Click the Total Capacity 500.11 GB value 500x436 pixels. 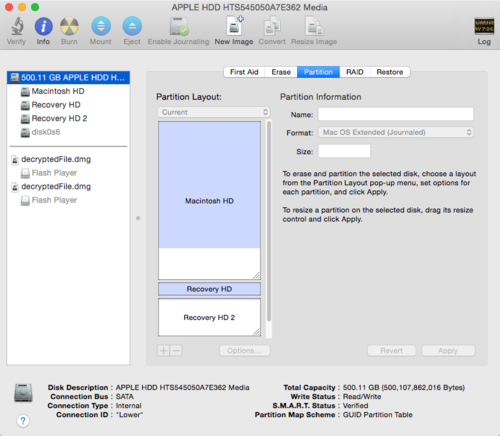404,387
